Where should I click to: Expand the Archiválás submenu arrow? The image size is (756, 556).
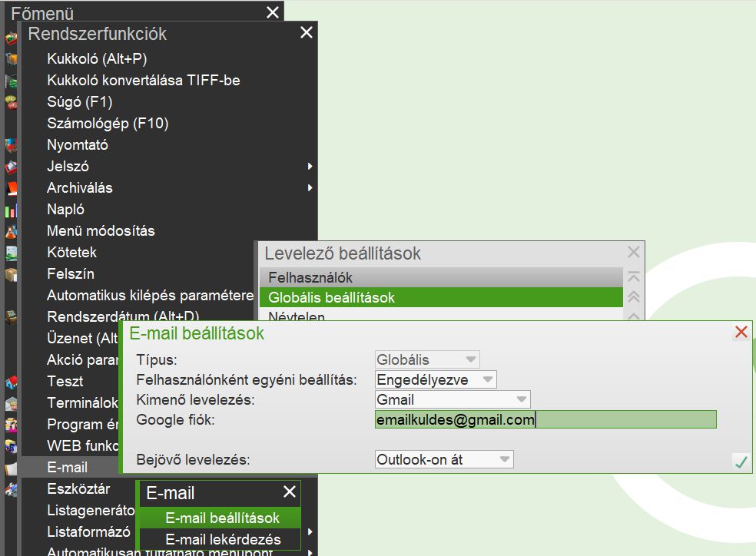pos(310,187)
